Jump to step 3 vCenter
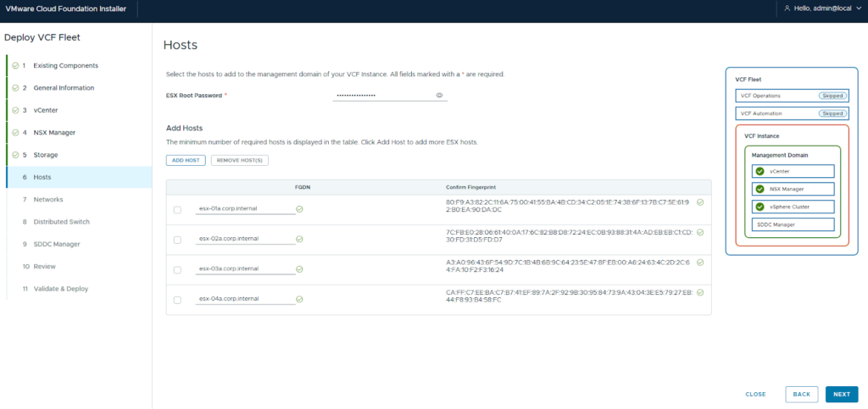Image resolution: width=868 pixels, height=409 pixels. [45, 110]
